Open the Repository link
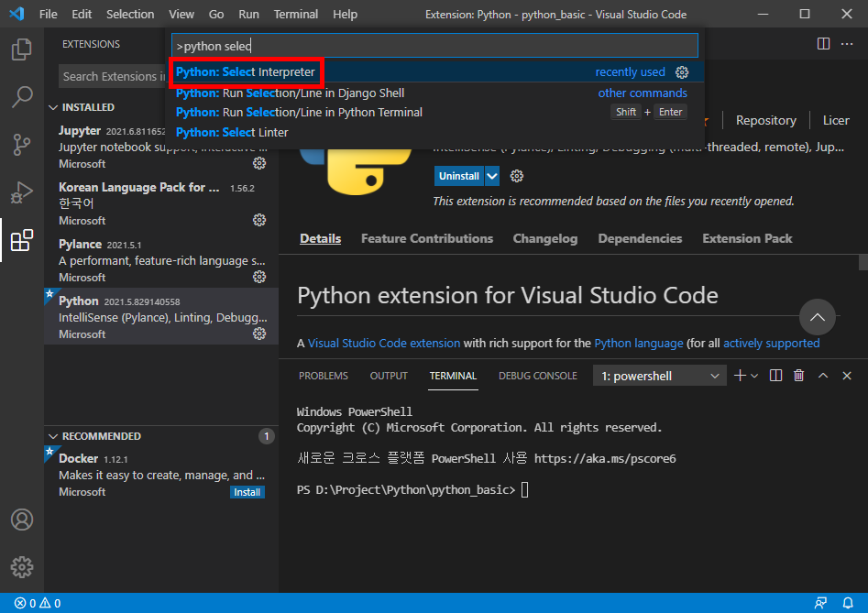This screenshot has height=613, width=868. 765,121
